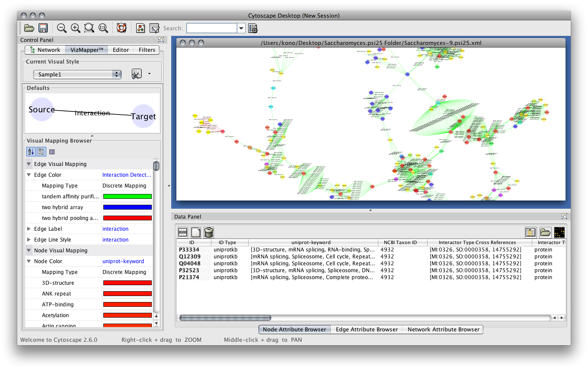Toggle the categorized view button in Mapping Browser
Image resolution: width=588 pixels, height=369 pixels.
(x=42, y=152)
